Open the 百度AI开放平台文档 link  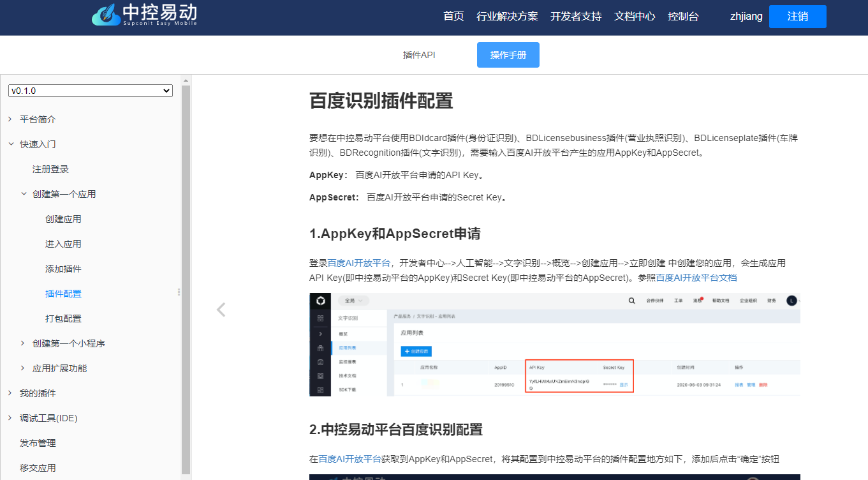696,278
